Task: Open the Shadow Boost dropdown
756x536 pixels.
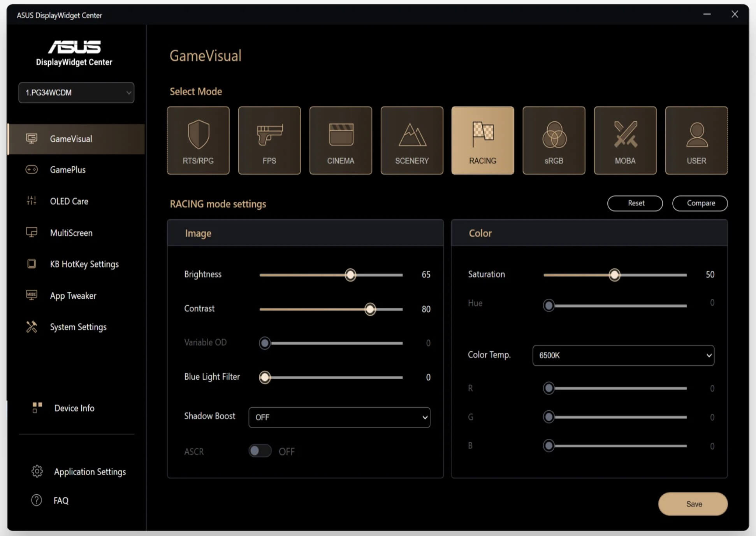Action: (x=339, y=417)
